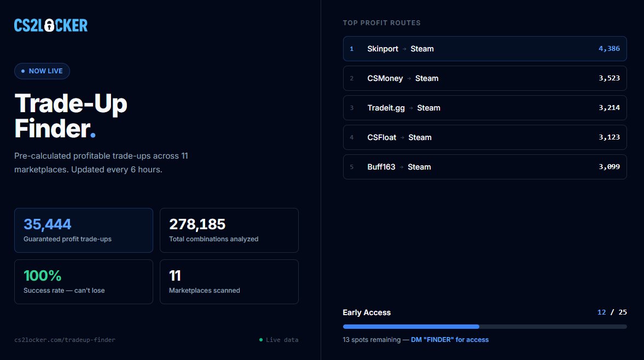This screenshot has width=644, height=360.
Task: Select the 11 Marketplaces scanned card
Action: coord(229,282)
